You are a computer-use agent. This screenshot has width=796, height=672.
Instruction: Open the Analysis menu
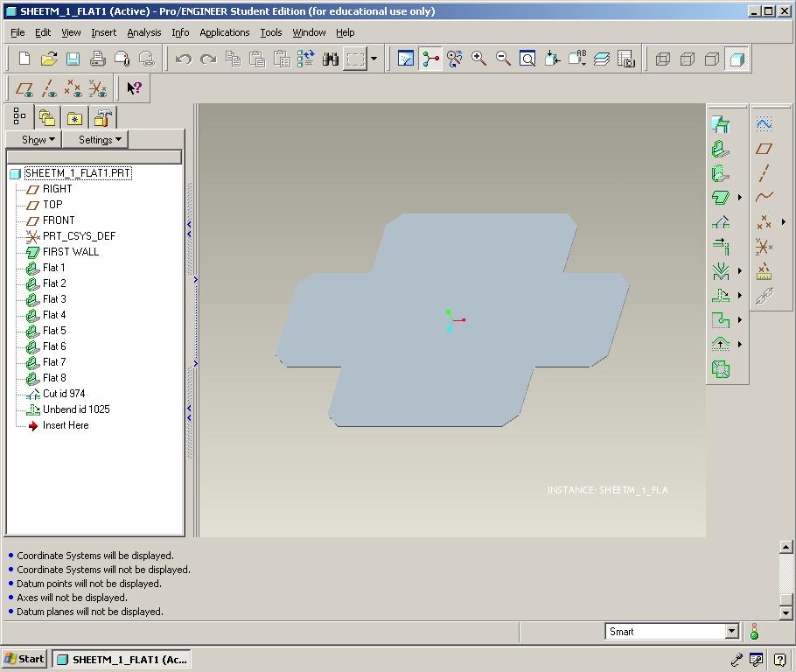tap(143, 32)
